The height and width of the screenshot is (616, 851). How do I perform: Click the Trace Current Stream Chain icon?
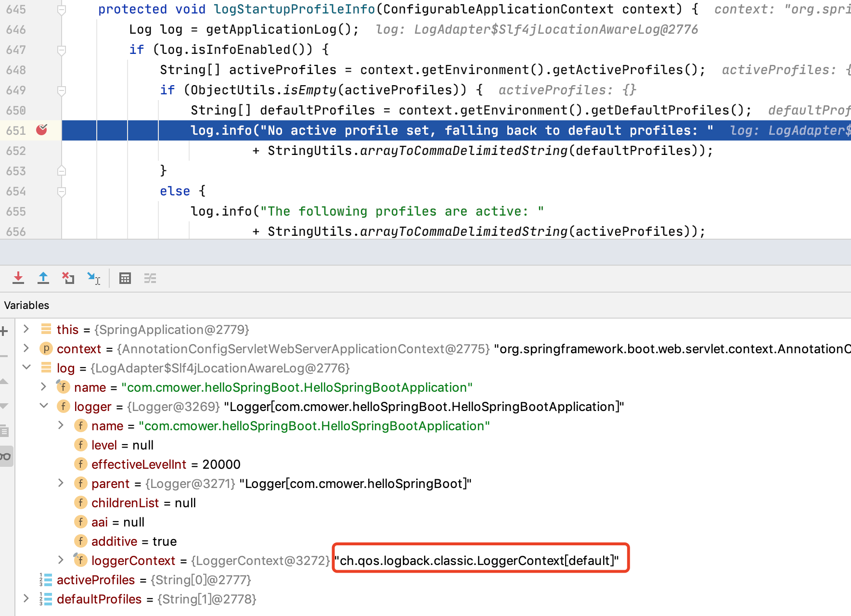tap(150, 278)
